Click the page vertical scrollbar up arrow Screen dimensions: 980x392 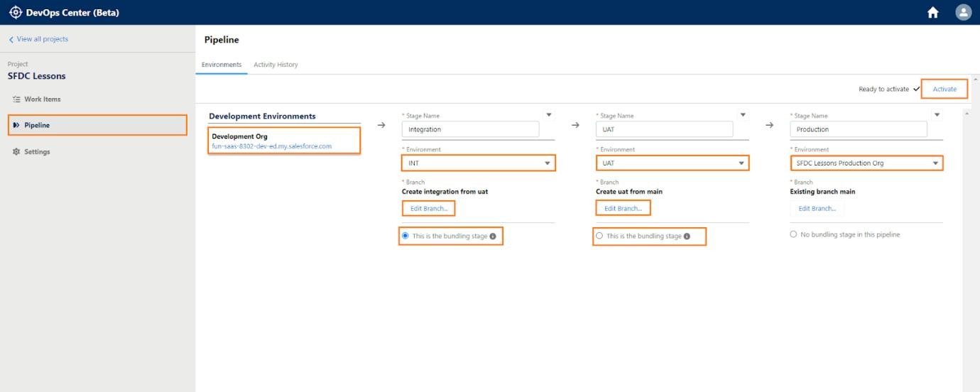click(975, 78)
